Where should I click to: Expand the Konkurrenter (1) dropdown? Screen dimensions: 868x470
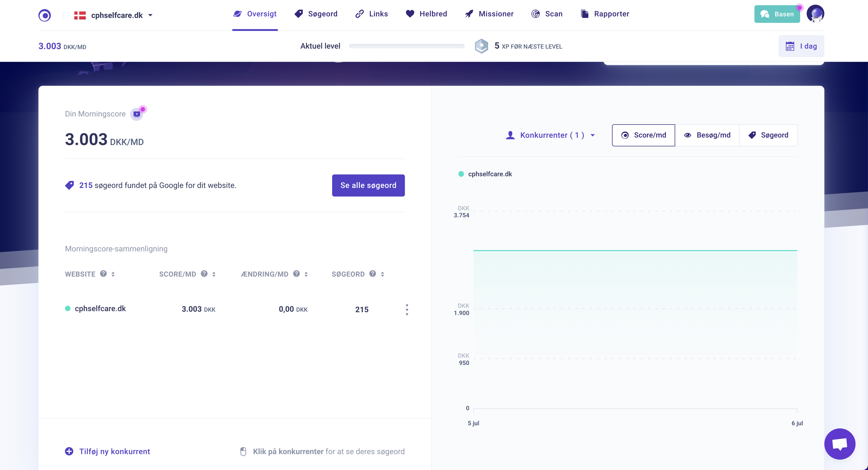click(x=551, y=135)
